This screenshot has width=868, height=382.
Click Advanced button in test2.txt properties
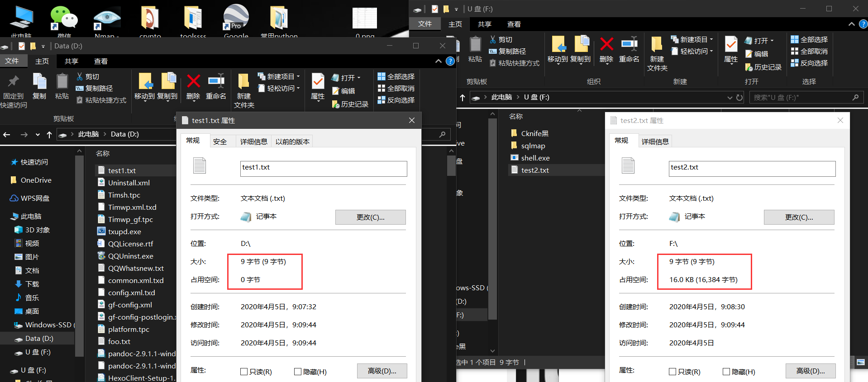(x=811, y=371)
